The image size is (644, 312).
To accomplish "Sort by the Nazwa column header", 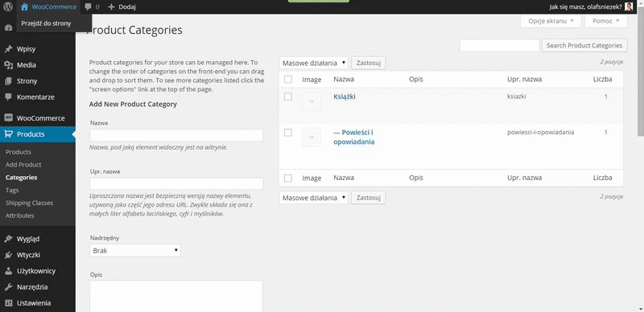I will (344, 80).
